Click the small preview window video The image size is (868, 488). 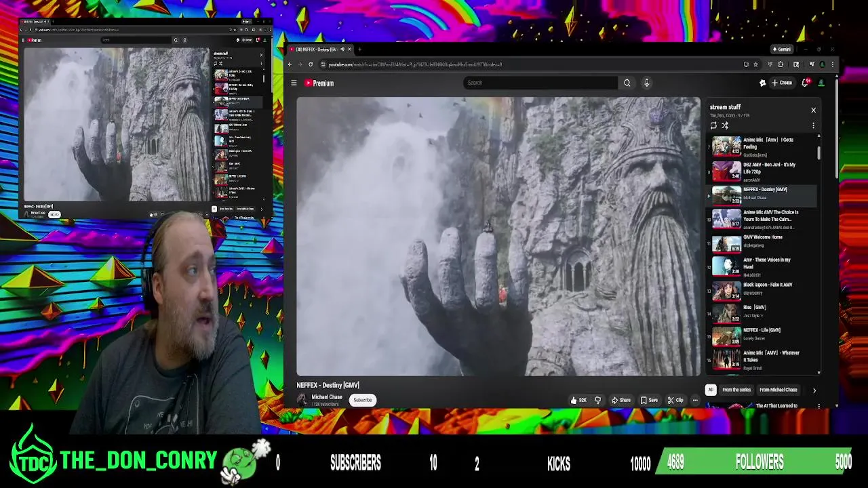coord(117,125)
